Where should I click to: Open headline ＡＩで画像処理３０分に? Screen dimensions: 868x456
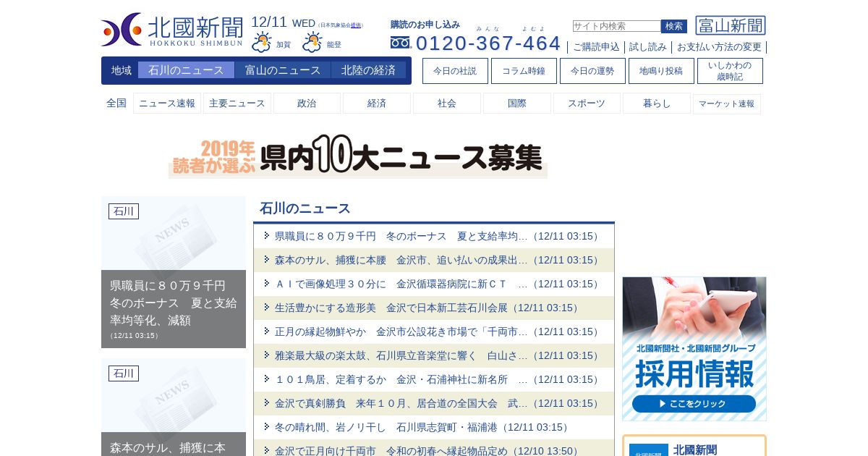438,284
